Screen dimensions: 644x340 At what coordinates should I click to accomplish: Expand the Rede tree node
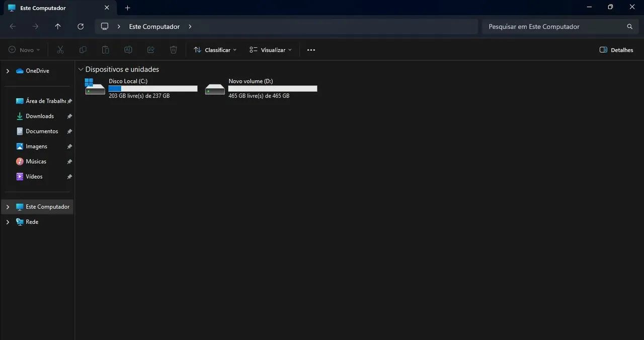pos(8,222)
